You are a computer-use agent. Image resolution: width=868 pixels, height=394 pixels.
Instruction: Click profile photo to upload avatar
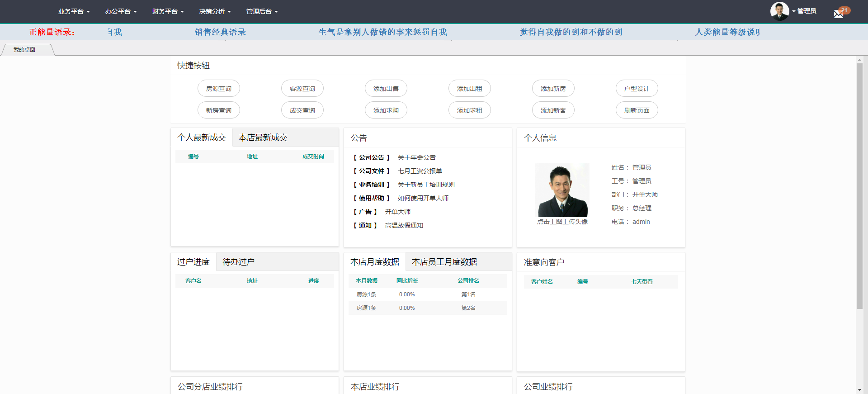562,190
